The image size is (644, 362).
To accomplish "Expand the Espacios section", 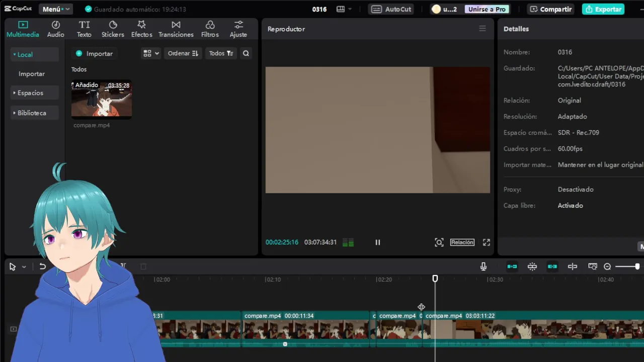I will coord(34,93).
